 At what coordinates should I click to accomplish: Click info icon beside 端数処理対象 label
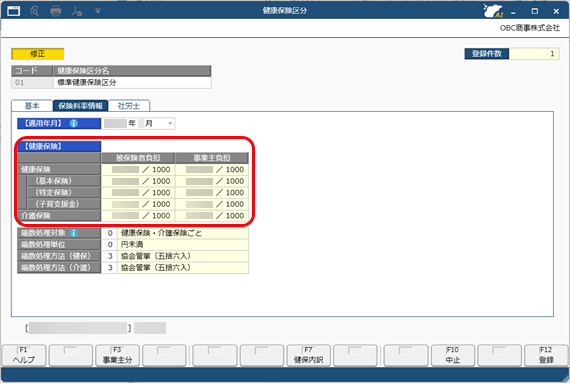[x=73, y=233]
